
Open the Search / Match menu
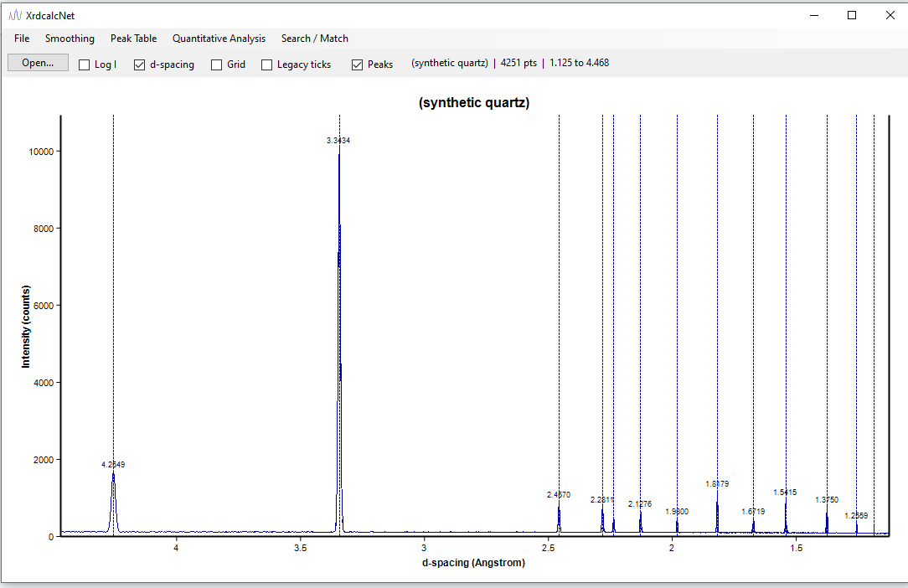coord(314,39)
